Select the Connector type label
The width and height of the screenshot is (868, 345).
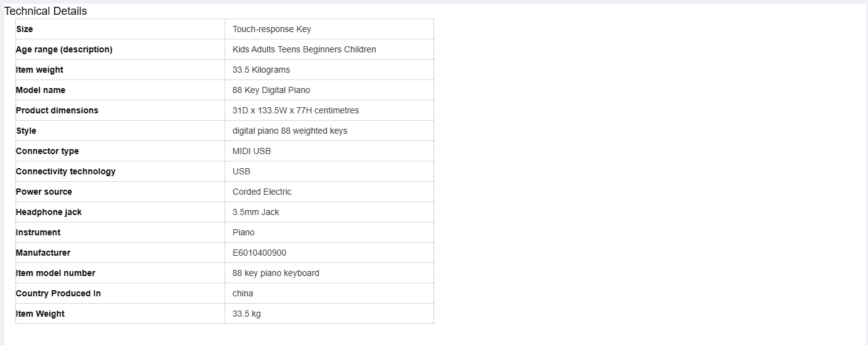(x=47, y=151)
